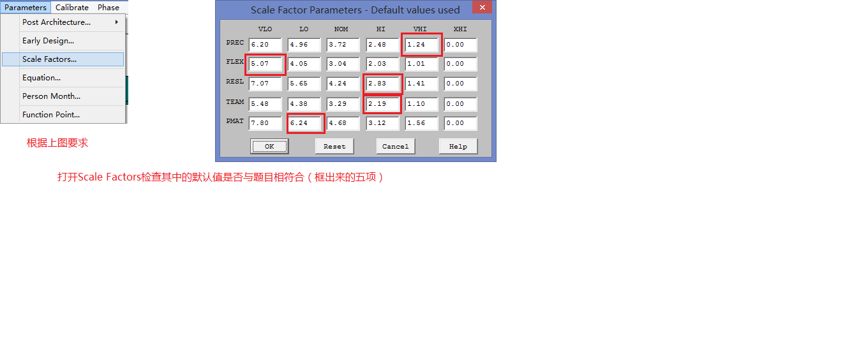This screenshot has width=868, height=347.
Task: Click RESL VLO field 7.07
Action: click(266, 84)
